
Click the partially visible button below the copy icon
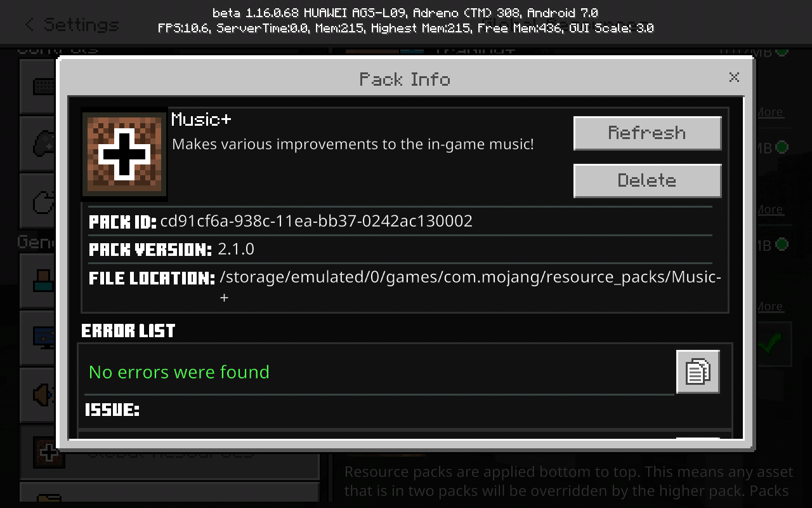coord(698,438)
